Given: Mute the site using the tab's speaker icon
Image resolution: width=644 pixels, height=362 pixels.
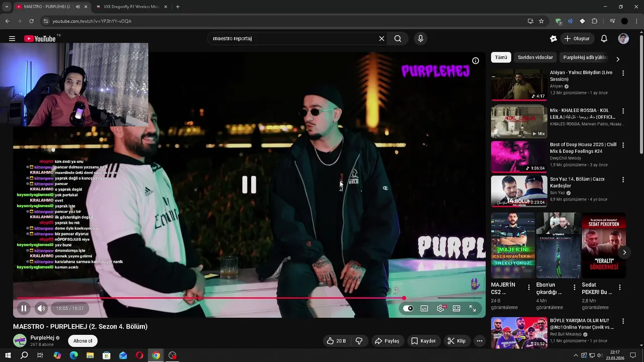Looking at the screenshot, I should tap(77, 7).
